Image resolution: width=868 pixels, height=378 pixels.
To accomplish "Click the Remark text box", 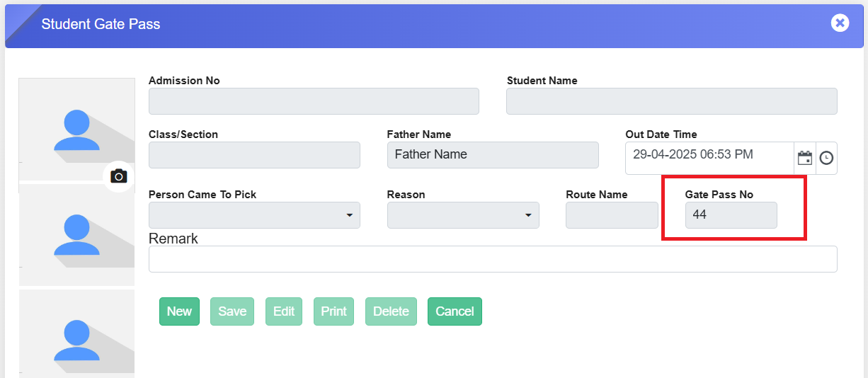I will [493, 259].
